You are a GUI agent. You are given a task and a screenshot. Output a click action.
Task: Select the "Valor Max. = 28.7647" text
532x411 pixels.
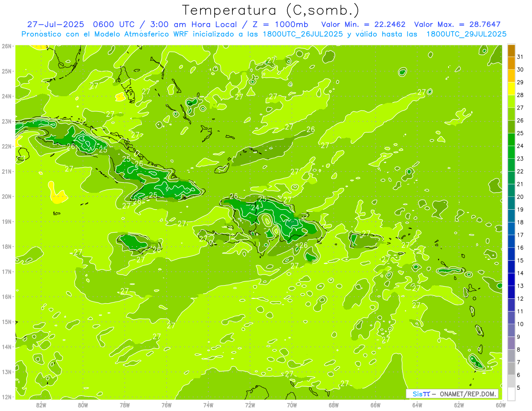point(457,24)
